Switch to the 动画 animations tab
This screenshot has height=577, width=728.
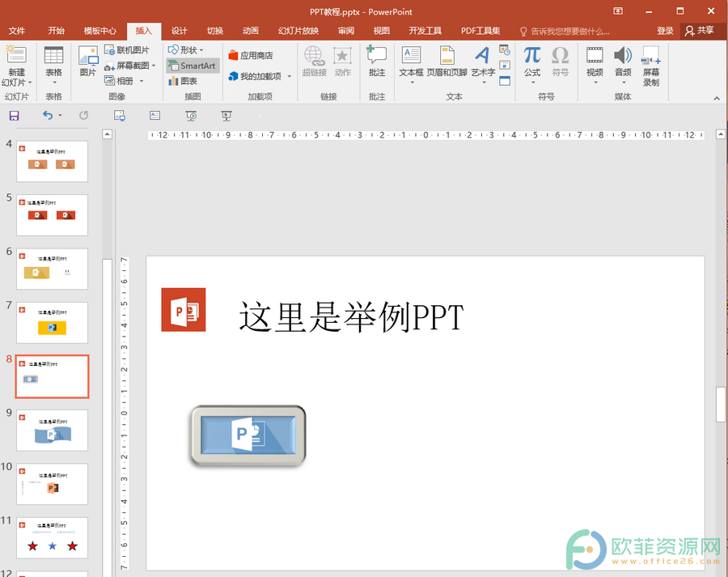tap(251, 31)
